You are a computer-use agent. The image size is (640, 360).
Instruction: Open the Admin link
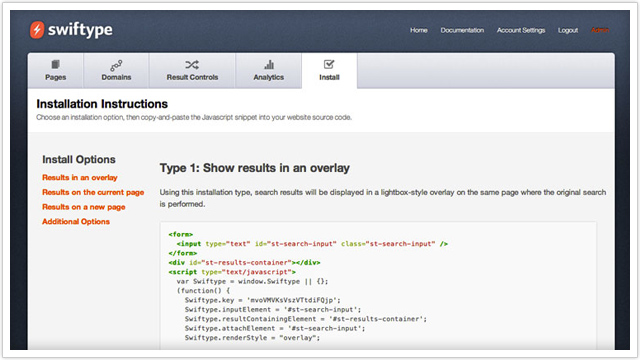pyautogui.click(x=600, y=30)
